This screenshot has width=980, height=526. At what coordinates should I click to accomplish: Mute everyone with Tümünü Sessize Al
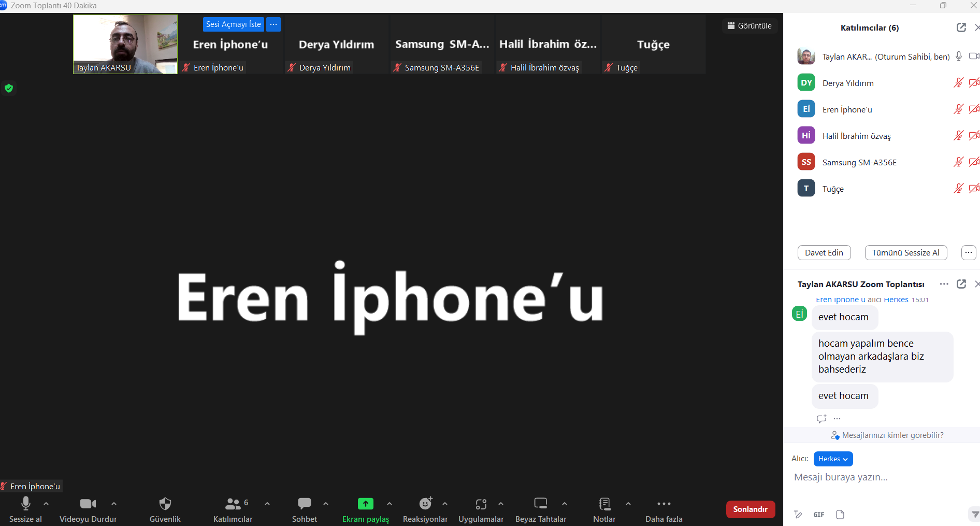pos(905,252)
